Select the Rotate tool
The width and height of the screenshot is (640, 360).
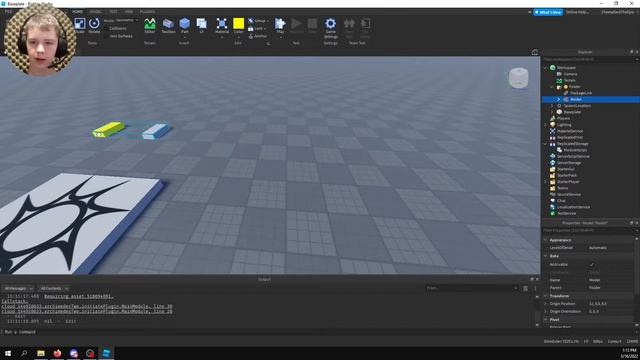point(94,26)
